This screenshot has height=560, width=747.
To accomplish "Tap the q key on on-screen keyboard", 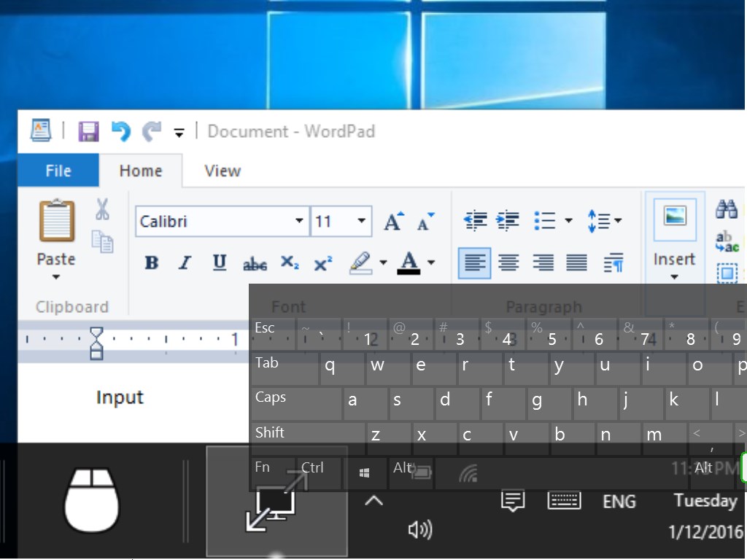I will [342, 369].
